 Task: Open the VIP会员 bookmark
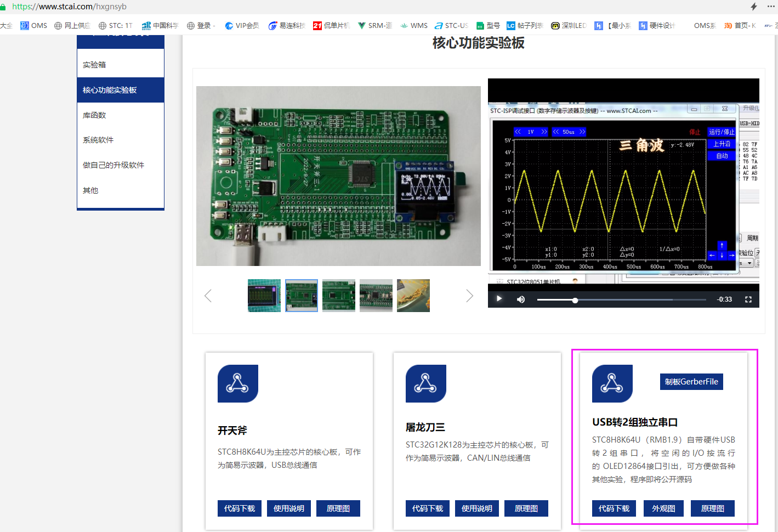pos(242,26)
